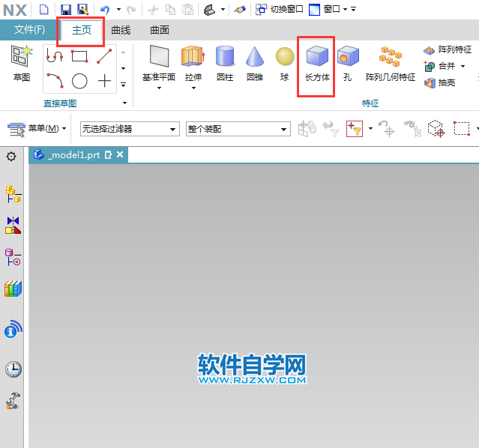Open the web info browser sidebar icon
The image size is (479, 448).
coord(13,329)
